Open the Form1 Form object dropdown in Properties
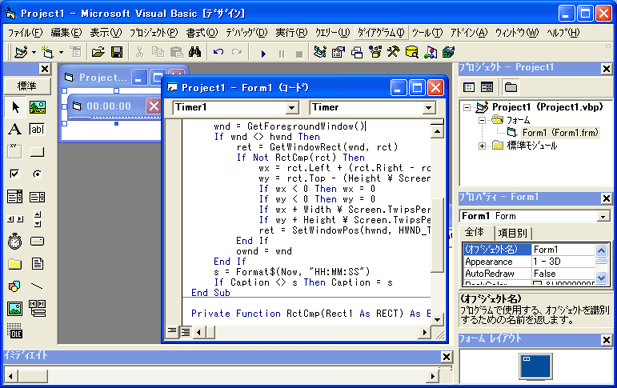Viewport: 617px width, 388px height. [x=602, y=216]
